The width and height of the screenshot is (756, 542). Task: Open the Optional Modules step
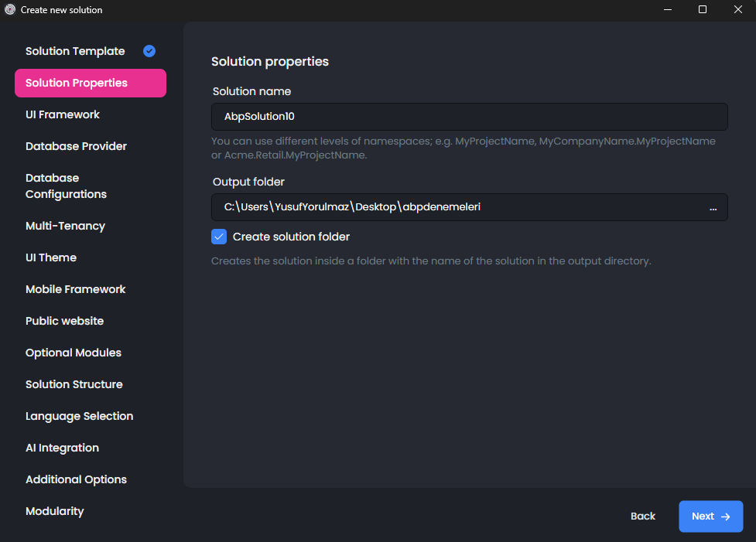click(x=74, y=353)
